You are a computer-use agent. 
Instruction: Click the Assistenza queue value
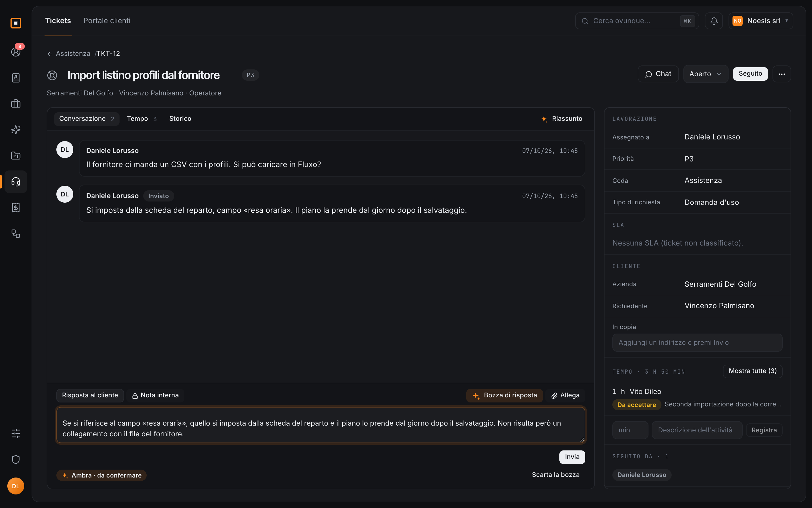point(703,180)
